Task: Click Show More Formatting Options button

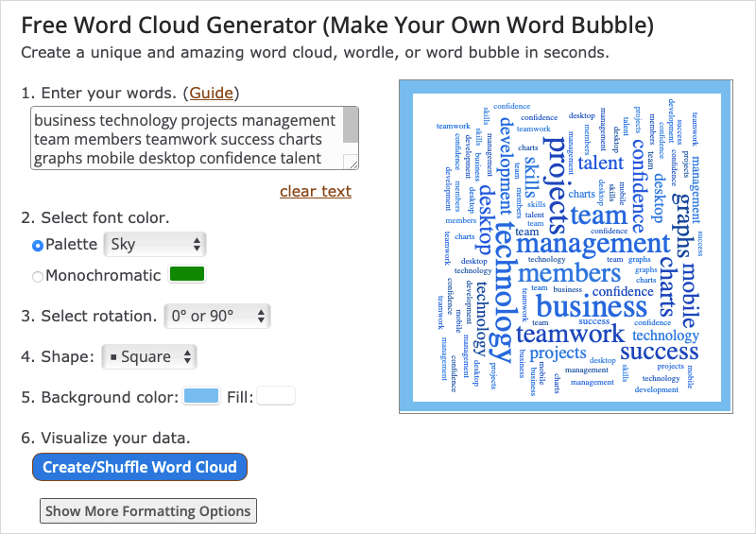Action: coord(148,511)
